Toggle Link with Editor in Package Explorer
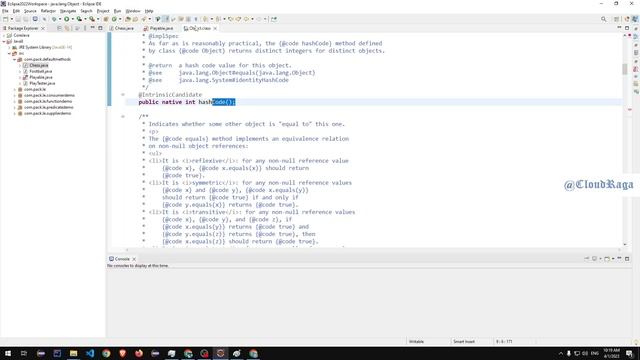Image resolution: width=640 pixels, height=360 pixels. coord(67,28)
